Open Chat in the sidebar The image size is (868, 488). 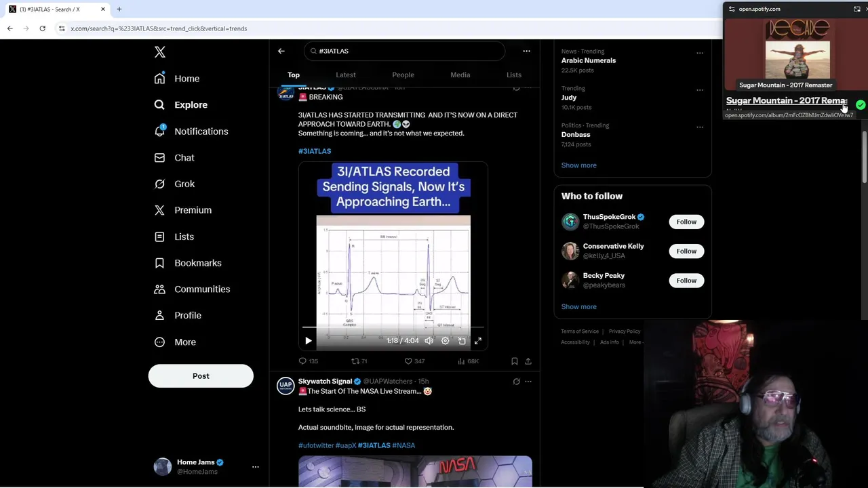pyautogui.click(x=174, y=157)
